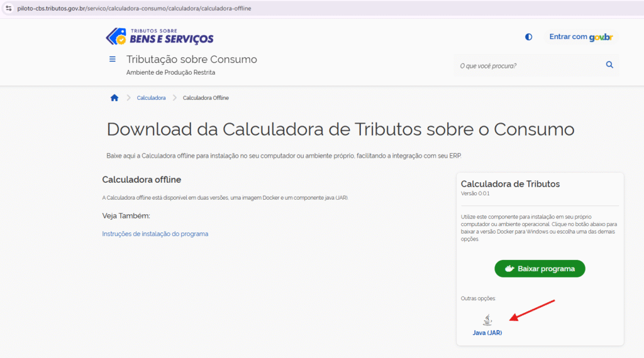Viewport: 644px width, 358px height.
Task: Click Outras opções label
Action: (478, 298)
